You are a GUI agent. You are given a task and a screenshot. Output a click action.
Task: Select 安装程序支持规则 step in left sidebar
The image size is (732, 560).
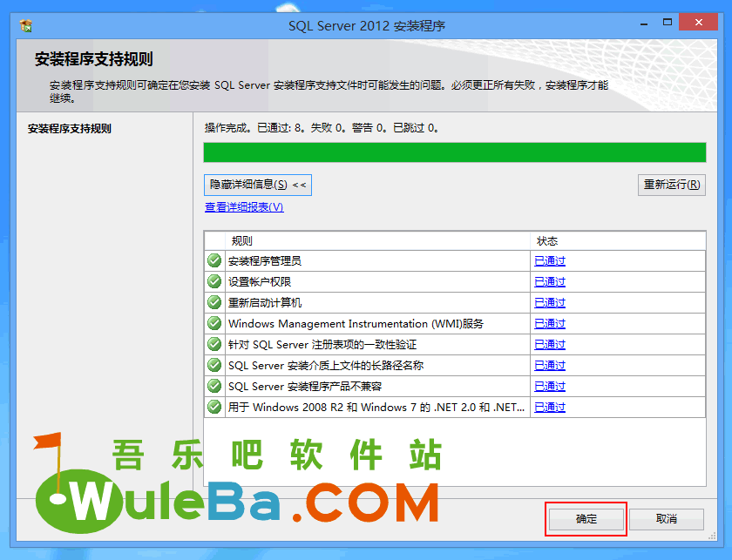coord(69,129)
